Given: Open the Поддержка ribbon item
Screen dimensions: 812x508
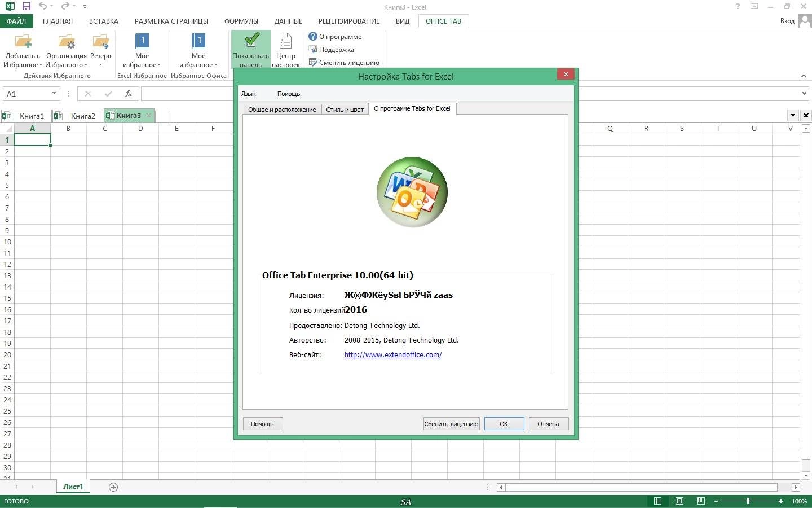Looking at the screenshot, I should 332,49.
